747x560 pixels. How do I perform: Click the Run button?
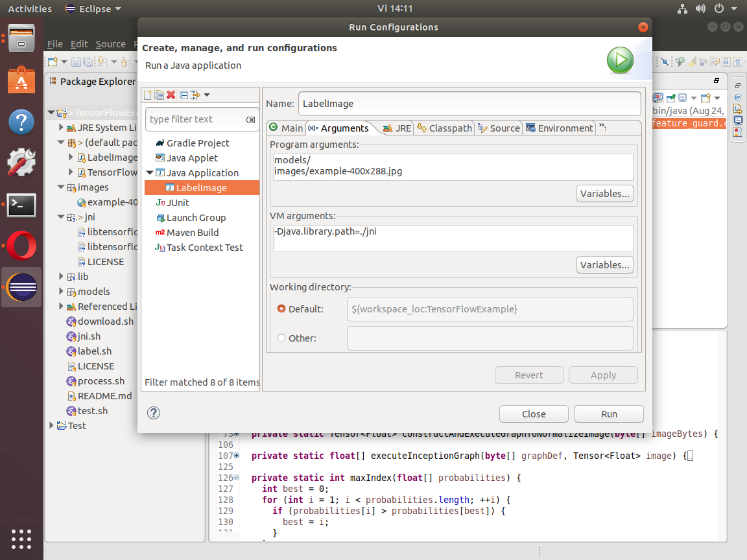609,414
